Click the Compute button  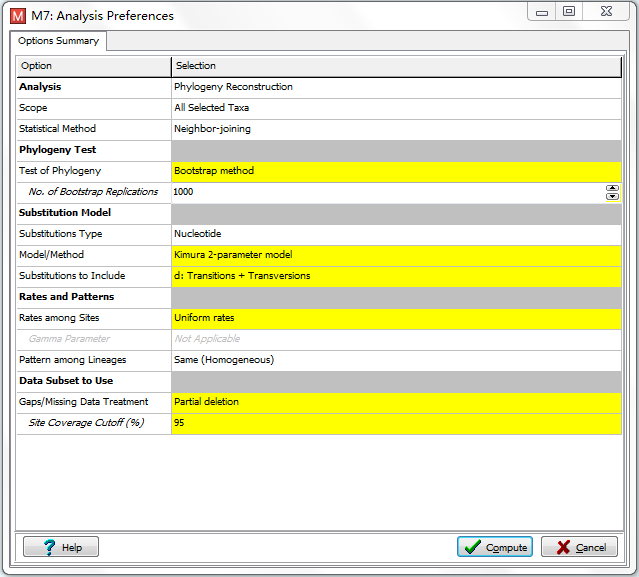pyautogui.click(x=495, y=547)
